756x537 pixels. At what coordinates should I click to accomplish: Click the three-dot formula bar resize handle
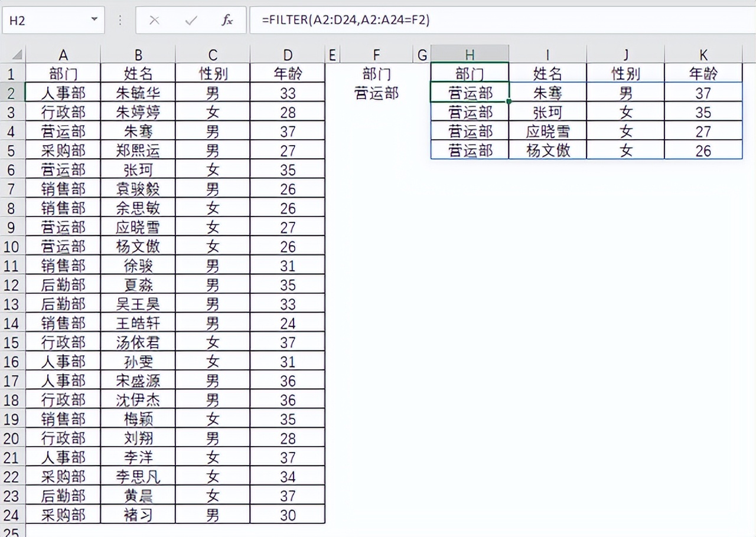pos(120,21)
